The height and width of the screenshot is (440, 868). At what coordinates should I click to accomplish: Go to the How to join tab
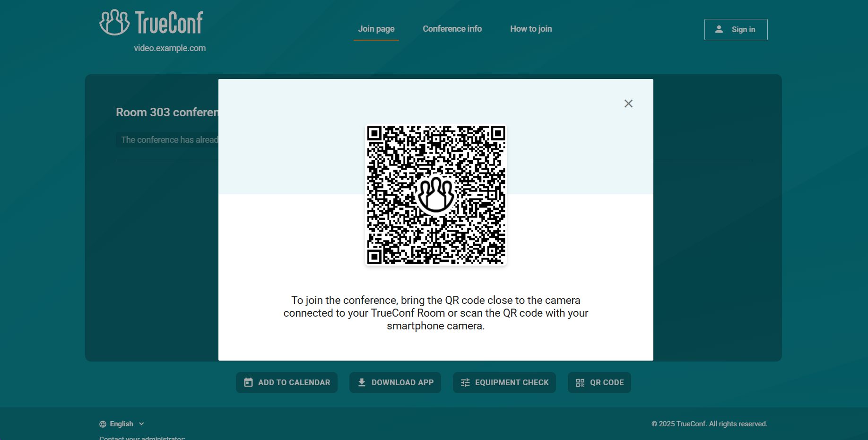531,29
